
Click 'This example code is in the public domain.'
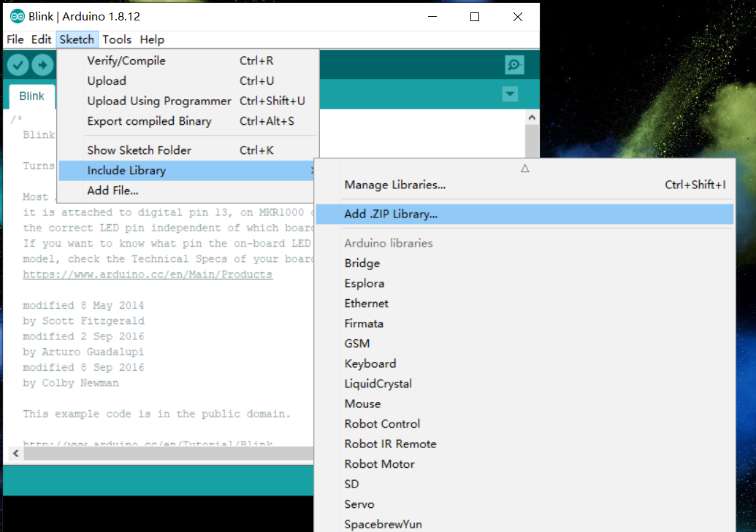[x=157, y=414]
